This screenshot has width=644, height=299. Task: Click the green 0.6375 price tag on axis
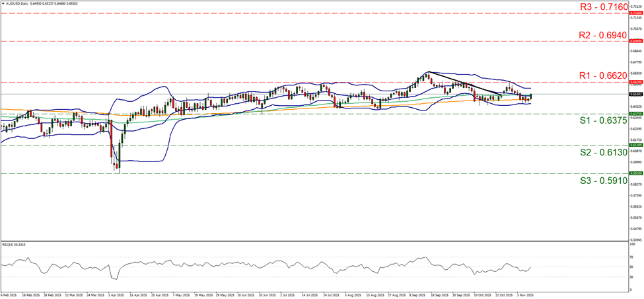[x=635, y=113]
